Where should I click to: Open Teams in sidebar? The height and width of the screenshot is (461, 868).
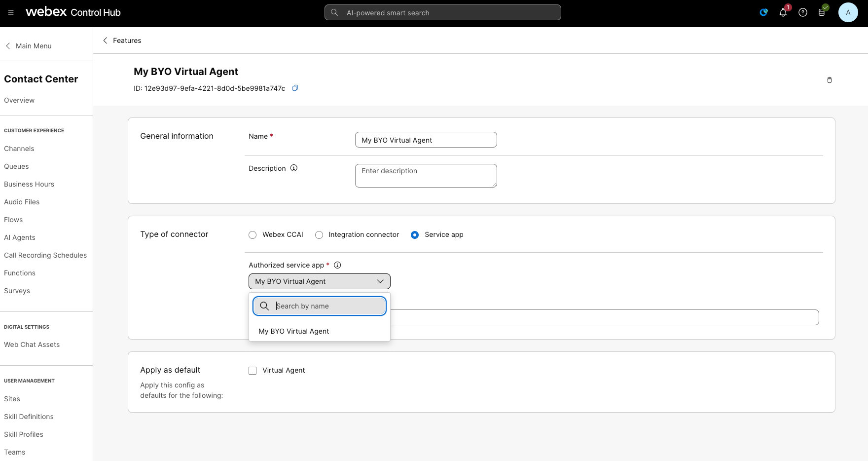point(14,452)
